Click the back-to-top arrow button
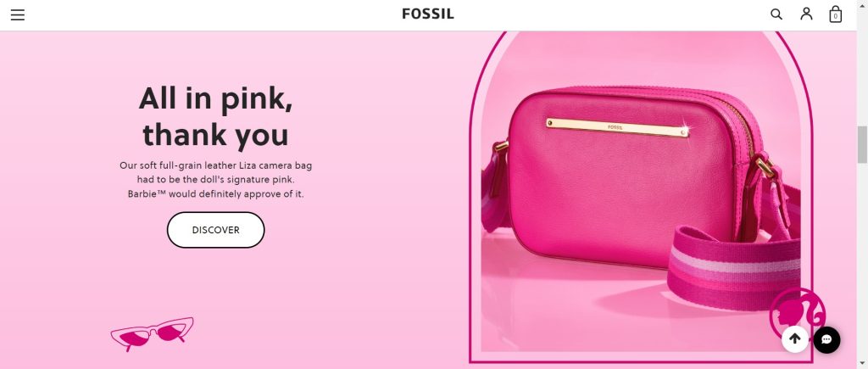Screen dimensions: 868x369 click(795, 339)
